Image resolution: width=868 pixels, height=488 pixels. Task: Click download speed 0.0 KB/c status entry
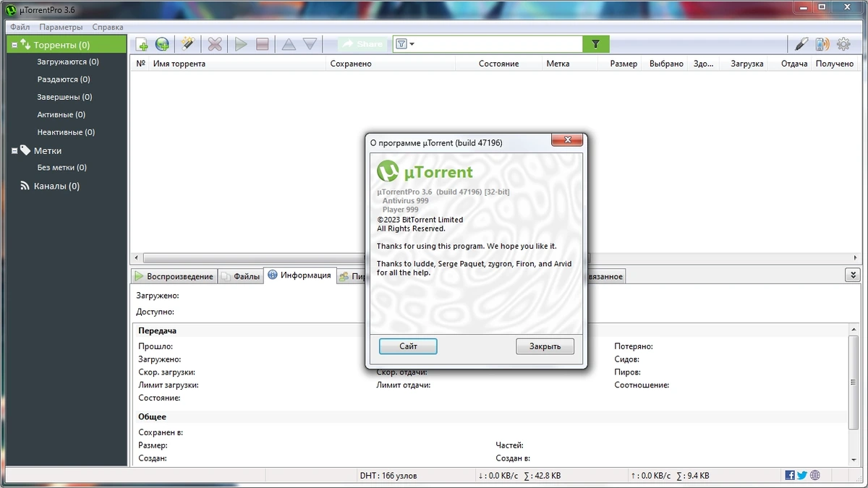click(498, 476)
